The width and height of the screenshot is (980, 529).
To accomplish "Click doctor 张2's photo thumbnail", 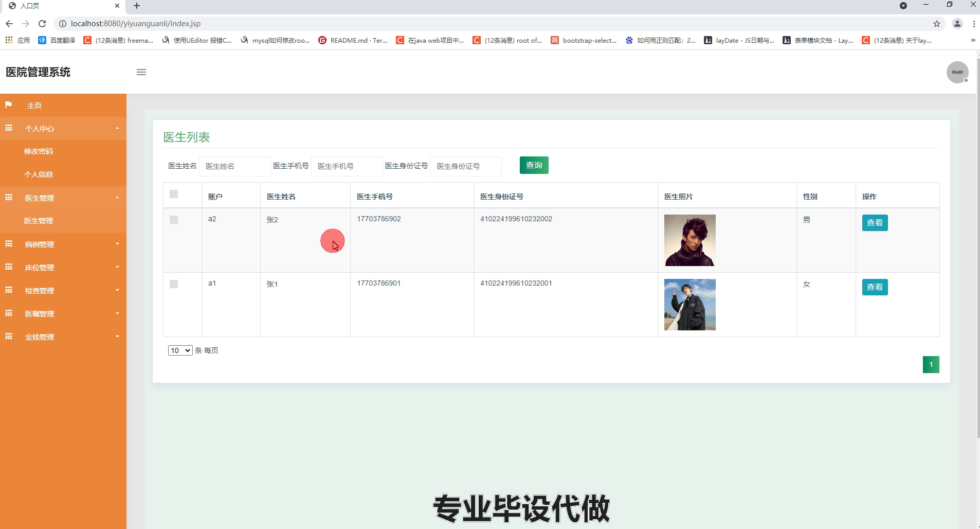I will coord(690,240).
